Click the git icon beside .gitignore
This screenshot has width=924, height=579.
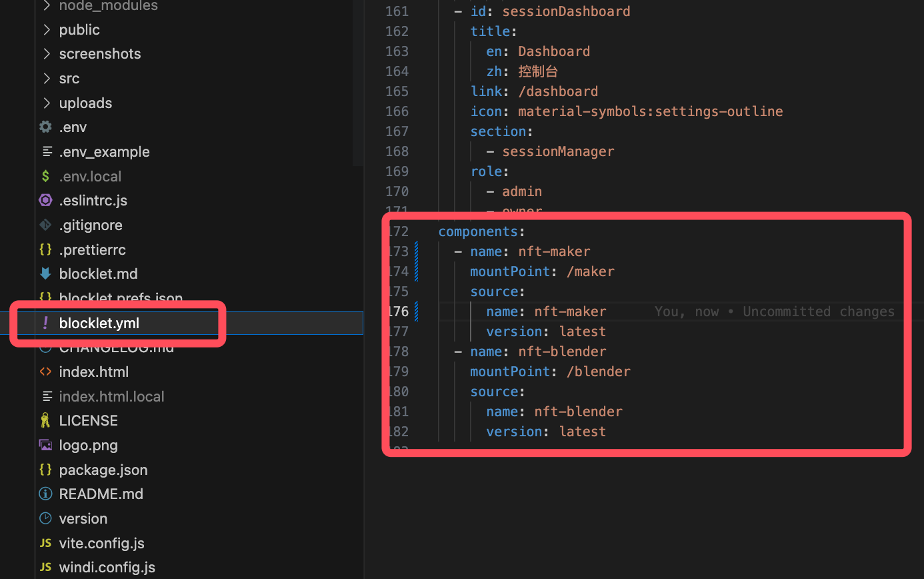pos(45,225)
